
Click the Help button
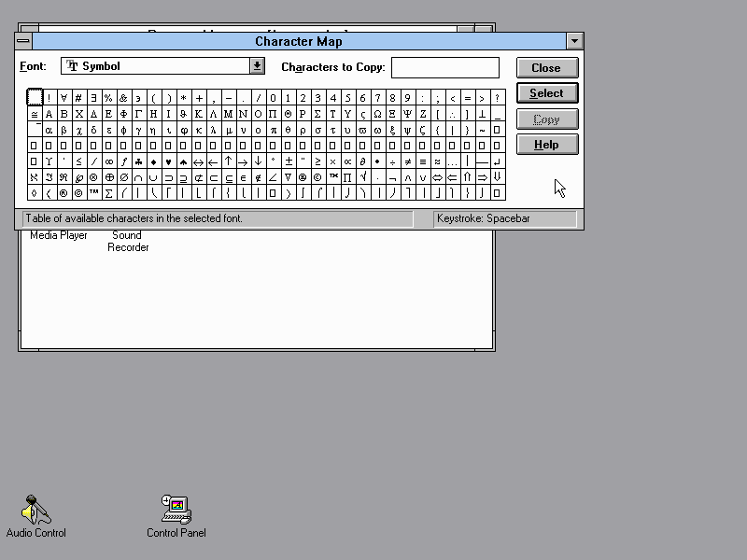(x=546, y=145)
